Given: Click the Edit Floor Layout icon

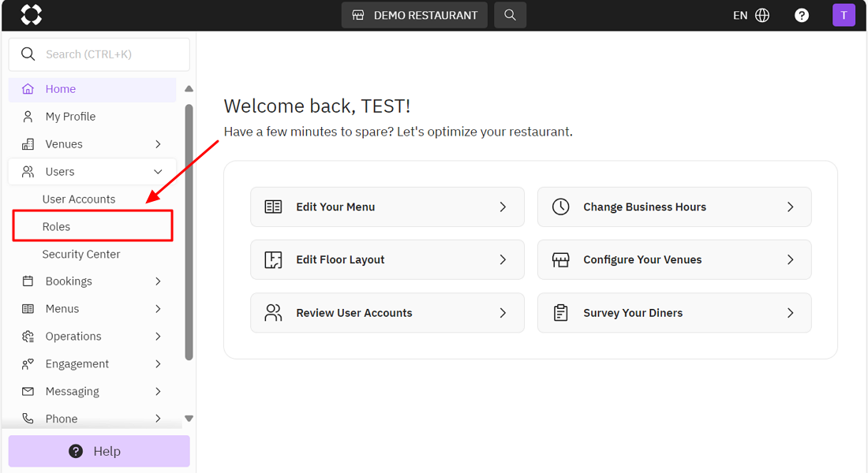Looking at the screenshot, I should 273,260.
